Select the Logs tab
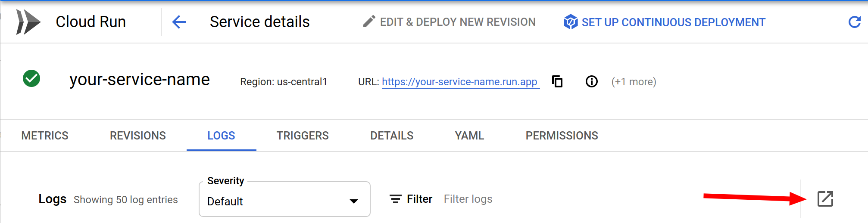This screenshot has width=868, height=223. pyautogui.click(x=221, y=136)
